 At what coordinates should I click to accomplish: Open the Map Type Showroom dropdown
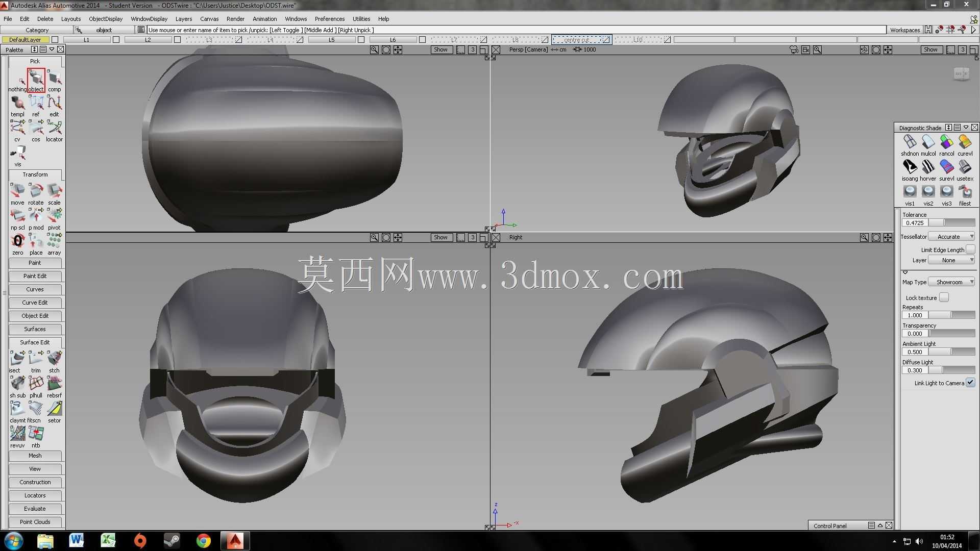click(x=951, y=282)
